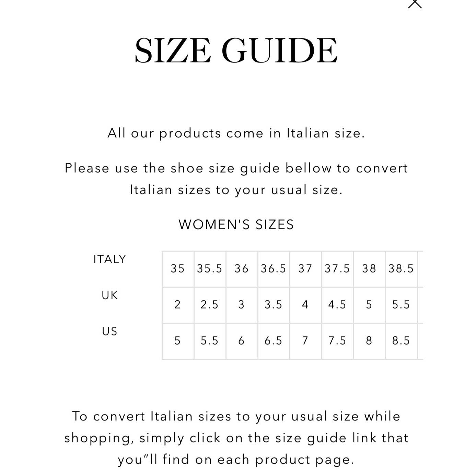Click UK size 2 cell

[178, 305]
